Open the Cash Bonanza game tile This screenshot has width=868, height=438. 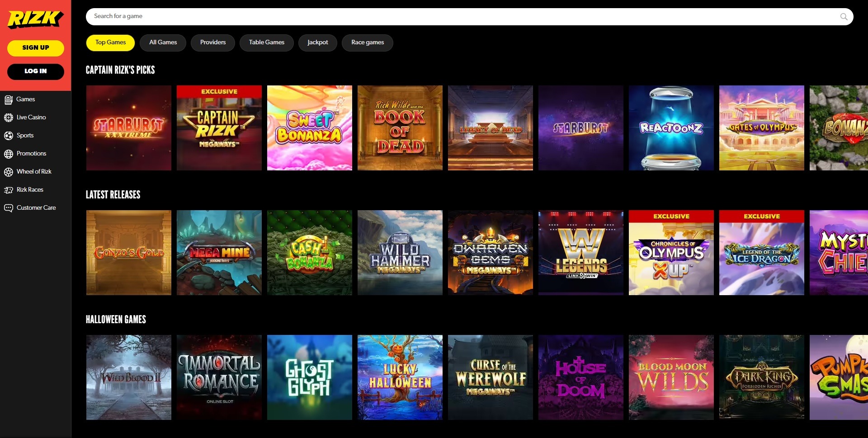click(310, 253)
